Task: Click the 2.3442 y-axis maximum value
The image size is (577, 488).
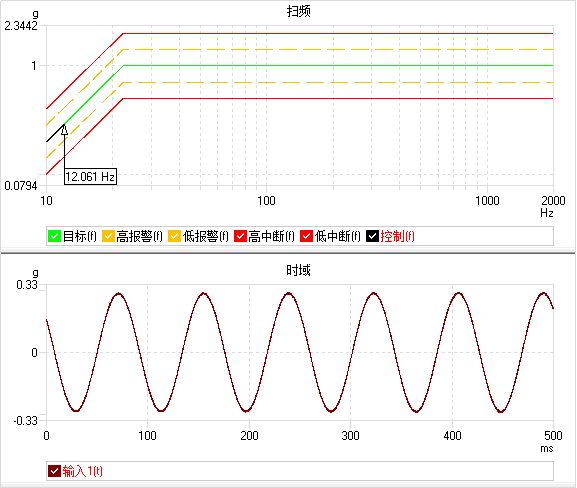Action: click(21, 26)
